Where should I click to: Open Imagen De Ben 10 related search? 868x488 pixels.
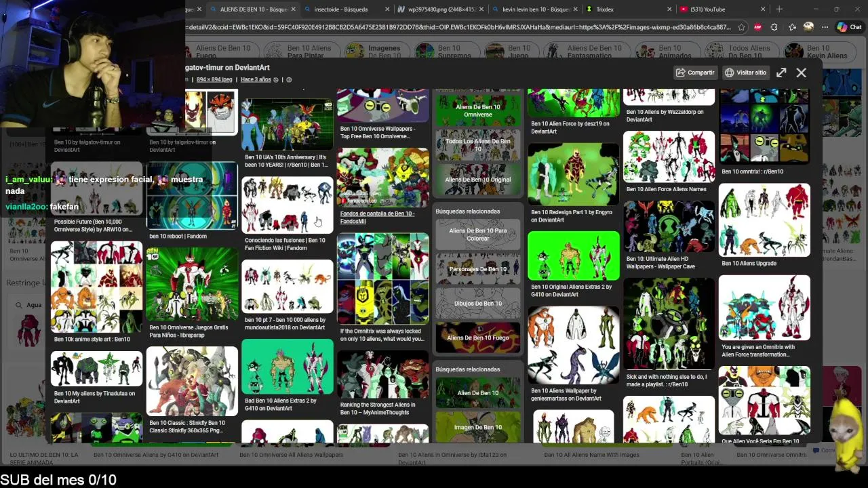[478, 427]
